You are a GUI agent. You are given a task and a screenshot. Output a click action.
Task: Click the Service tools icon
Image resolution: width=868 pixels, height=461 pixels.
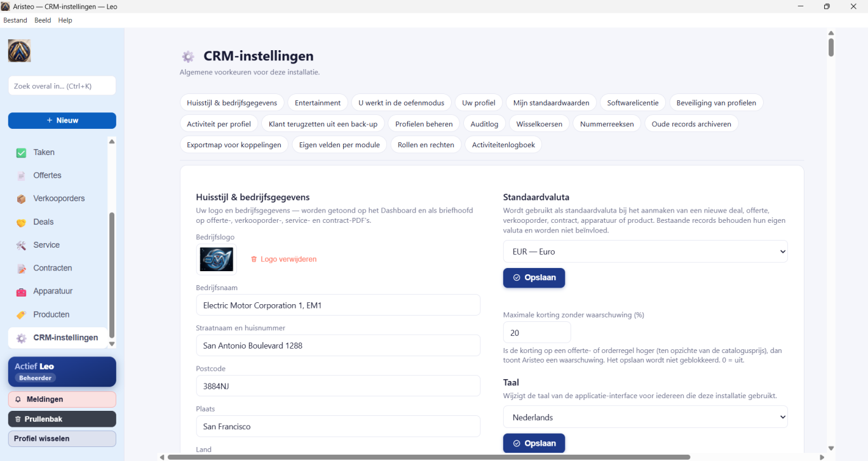21,245
